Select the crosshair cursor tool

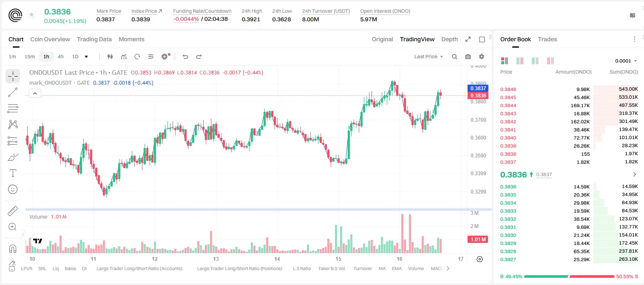pyautogui.click(x=13, y=77)
